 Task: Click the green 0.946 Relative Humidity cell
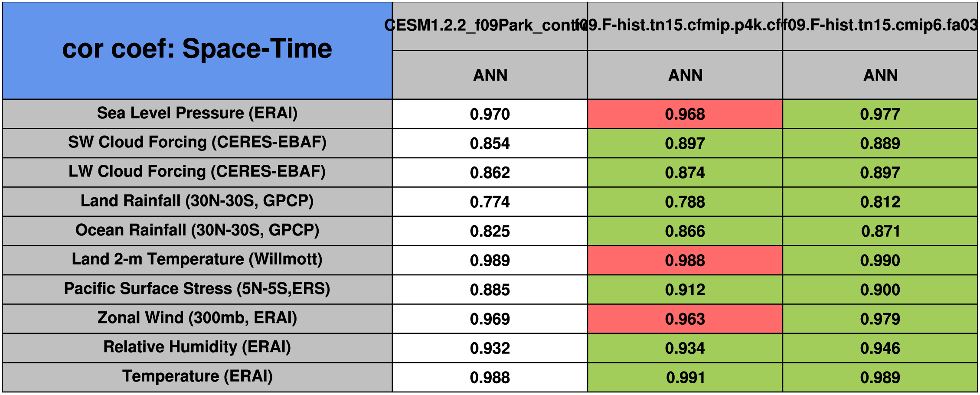[x=880, y=348]
